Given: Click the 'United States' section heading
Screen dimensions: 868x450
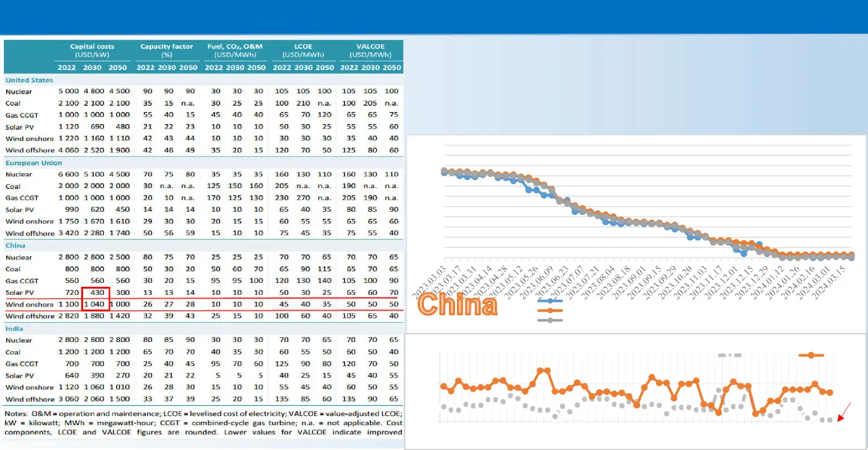Looking at the screenshot, I should [x=29, y=80].
